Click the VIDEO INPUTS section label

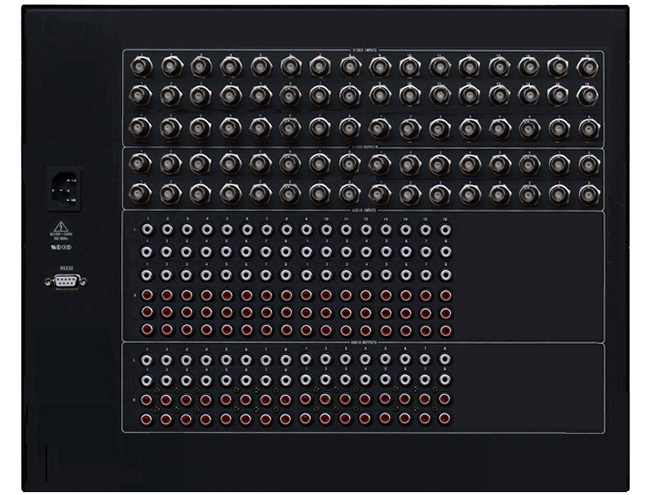coord(364,50)
